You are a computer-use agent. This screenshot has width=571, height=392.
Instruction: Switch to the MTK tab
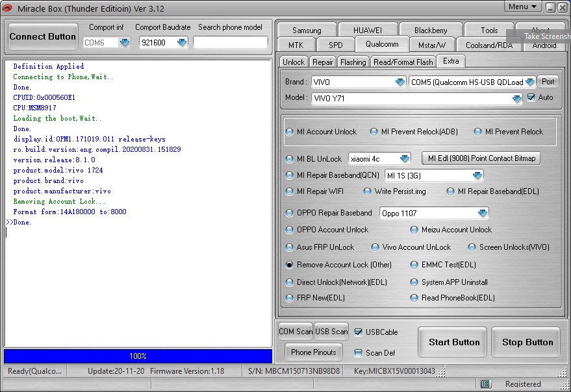click(296, 45)
